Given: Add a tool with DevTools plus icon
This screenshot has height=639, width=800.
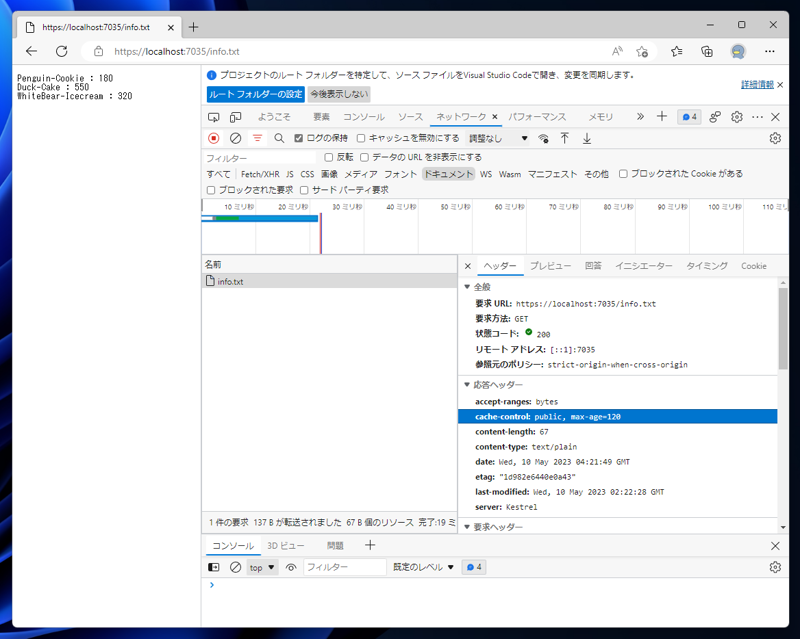Looking at the screenshot, I should (662, 116).
